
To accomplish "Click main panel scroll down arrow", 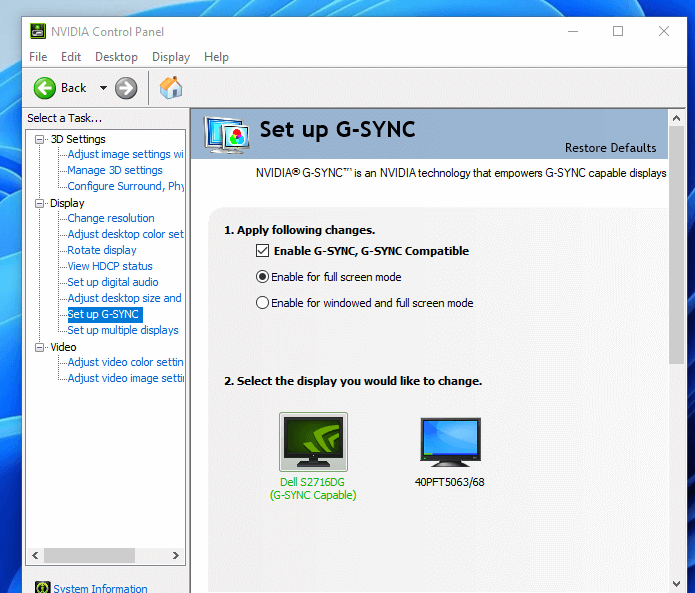I will click(676, 584).
